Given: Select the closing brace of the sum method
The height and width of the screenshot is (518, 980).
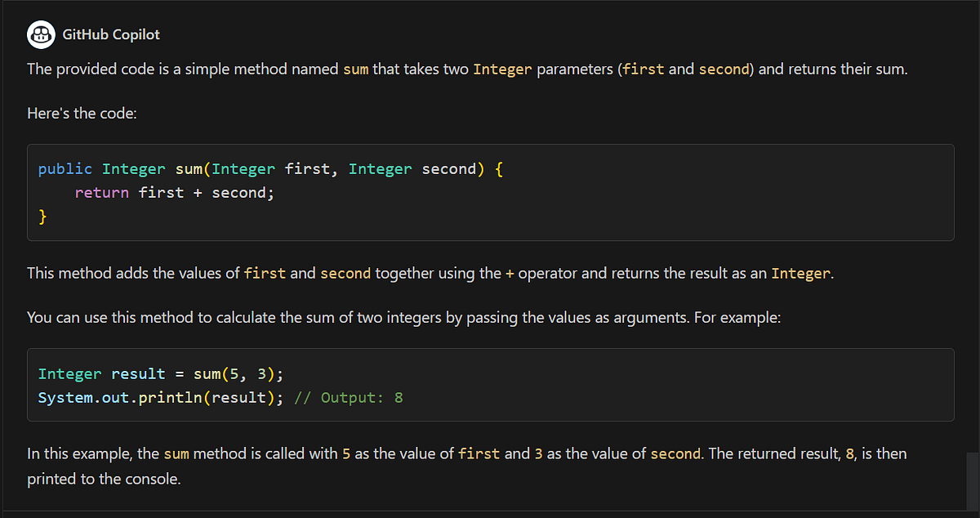Looking at the screenshot, I should click(x=42, y=216).
